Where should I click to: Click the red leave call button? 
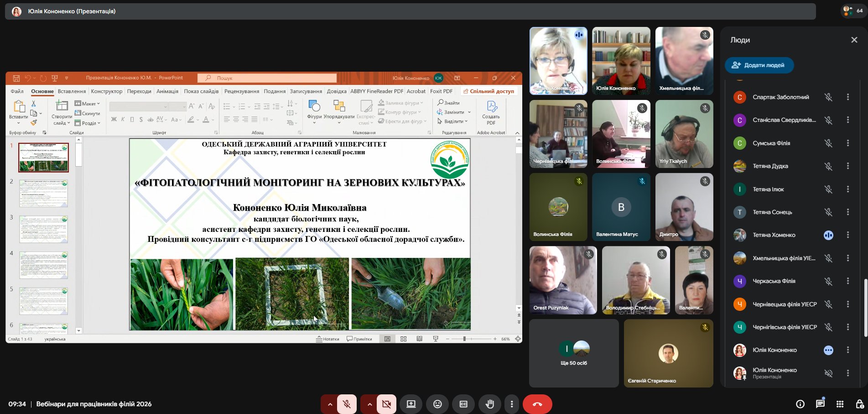pyautogui.click(x=537, y=404)
